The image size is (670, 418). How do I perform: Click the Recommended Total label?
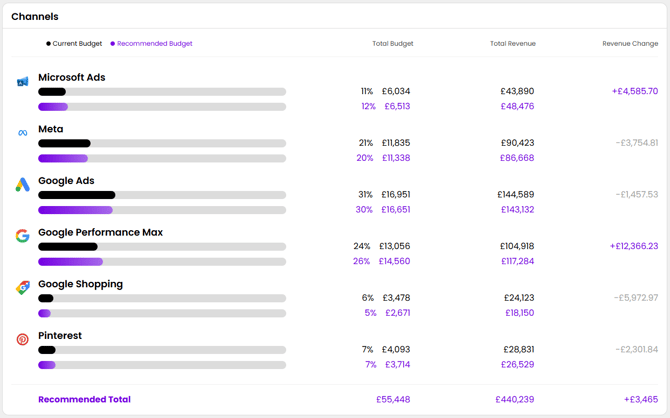tap(84, 399)
